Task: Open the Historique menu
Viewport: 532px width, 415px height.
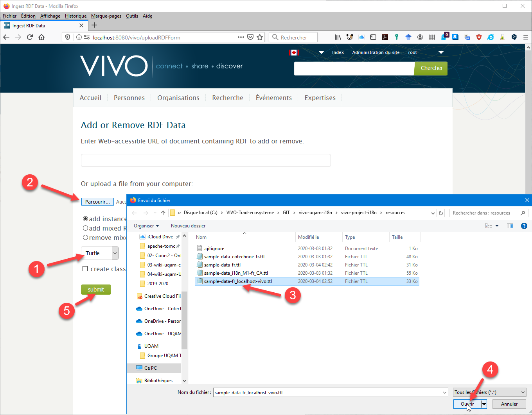Action: pyautogui.click(x=75, y=16)
